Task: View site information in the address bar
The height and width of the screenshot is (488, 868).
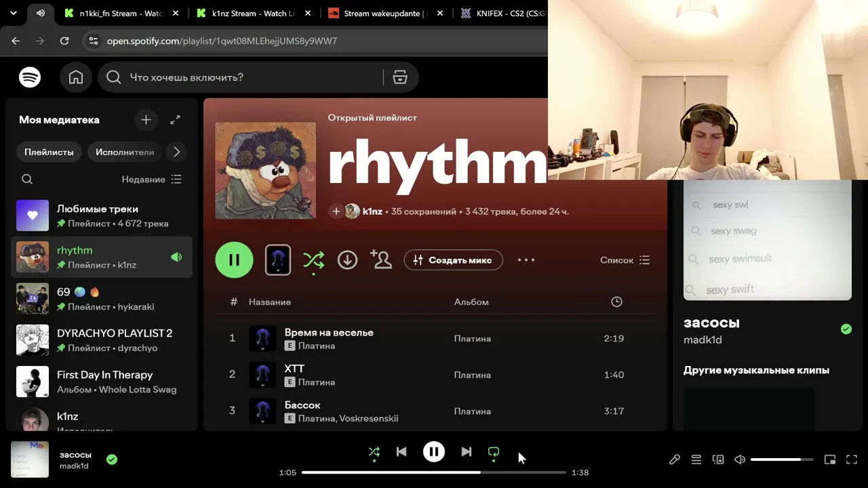Action: 94,41
